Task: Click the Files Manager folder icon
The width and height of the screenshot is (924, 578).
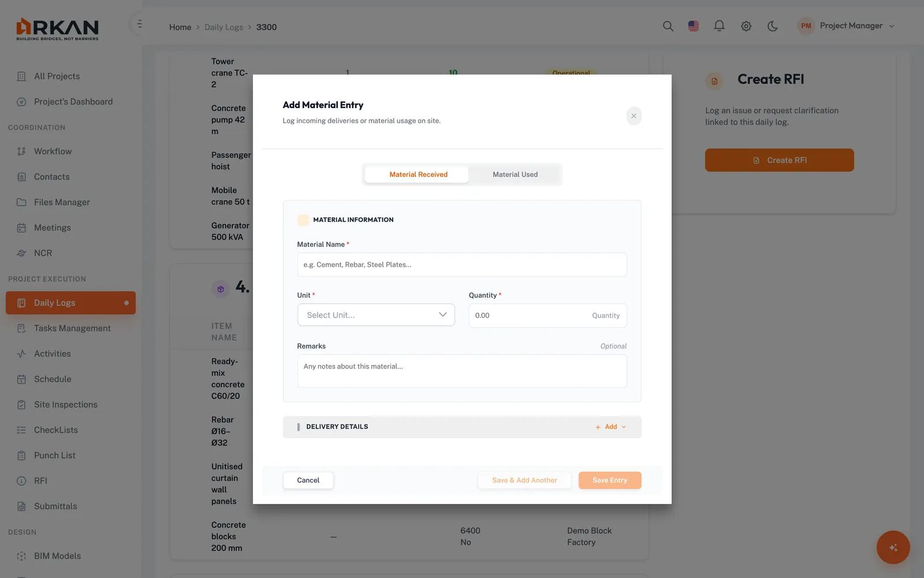Action: click(21, 202)
